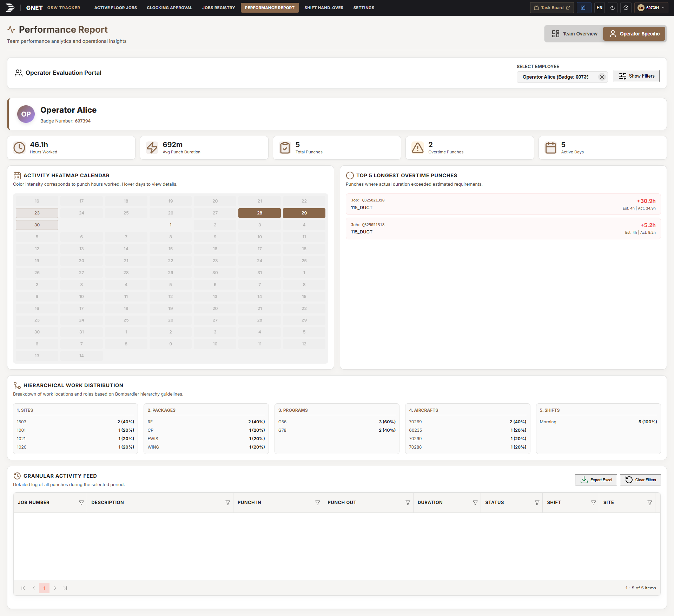Screen dimensions: 674x616
Task: Open Job Number column filter icon
Action: [81, 503]
